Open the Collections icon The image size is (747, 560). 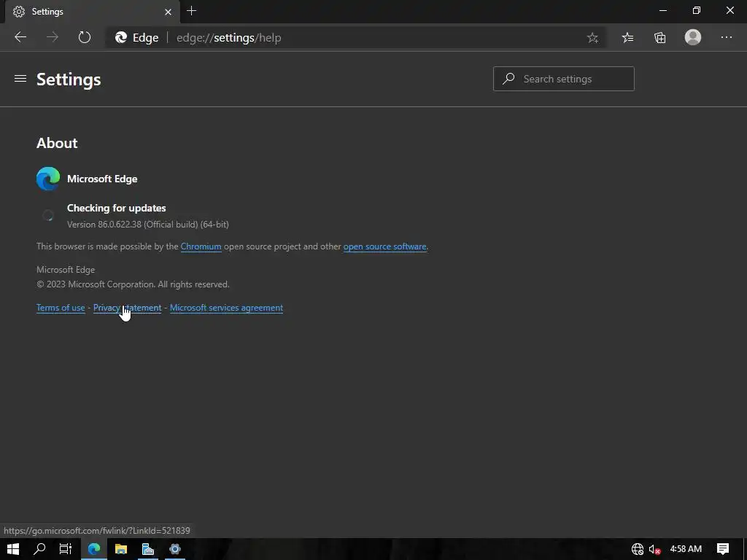pos(659,38)
